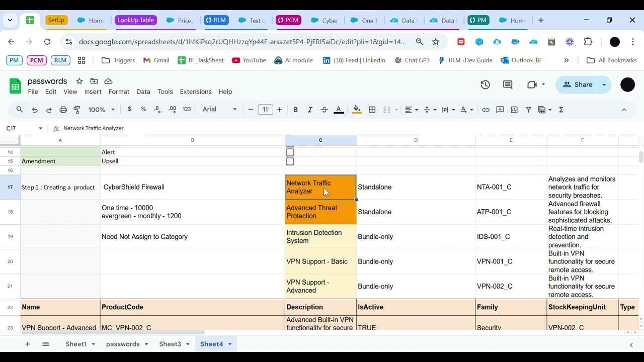Print the spreadsheet

click(x=63, y=110)
